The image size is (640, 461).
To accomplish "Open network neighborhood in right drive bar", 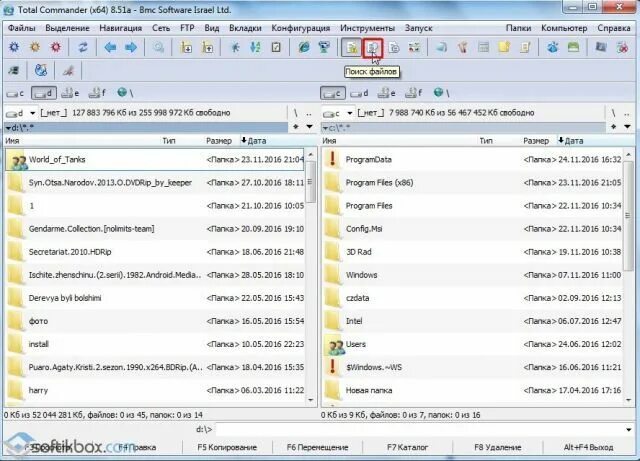I will click(441, 93).
